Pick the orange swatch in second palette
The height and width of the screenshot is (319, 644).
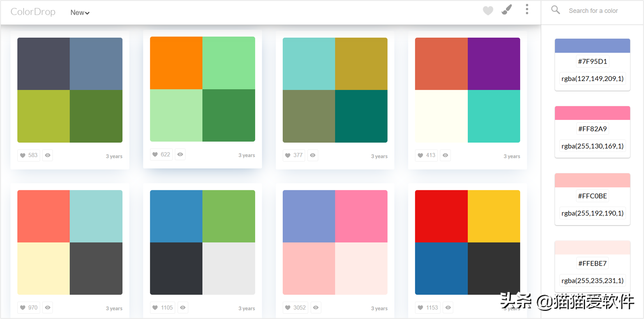[x=176, y=63]
